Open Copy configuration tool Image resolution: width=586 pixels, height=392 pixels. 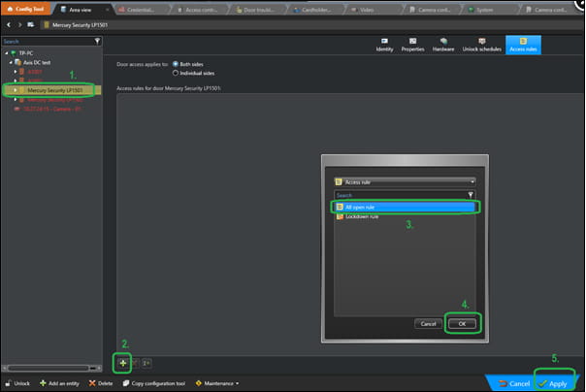(154, 383)
